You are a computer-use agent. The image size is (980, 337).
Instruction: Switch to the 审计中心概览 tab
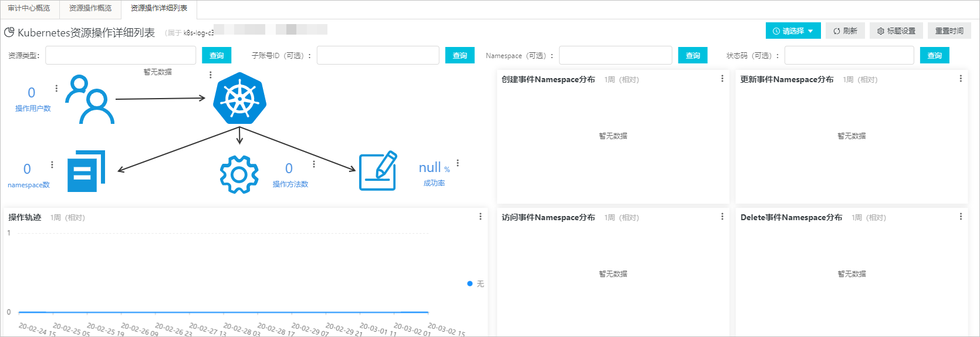[29, 8]
